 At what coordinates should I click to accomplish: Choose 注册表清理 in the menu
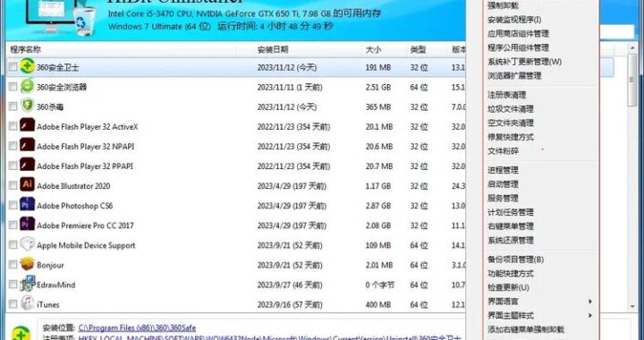[x=506, y=95]
